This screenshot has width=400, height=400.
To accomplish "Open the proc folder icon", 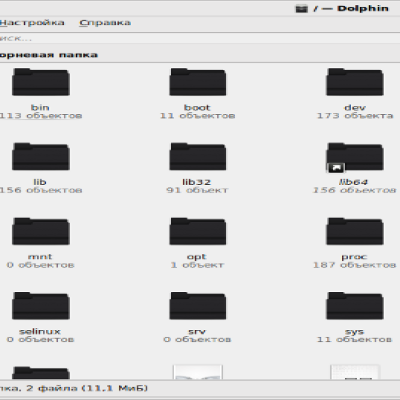I will (355, 231).
